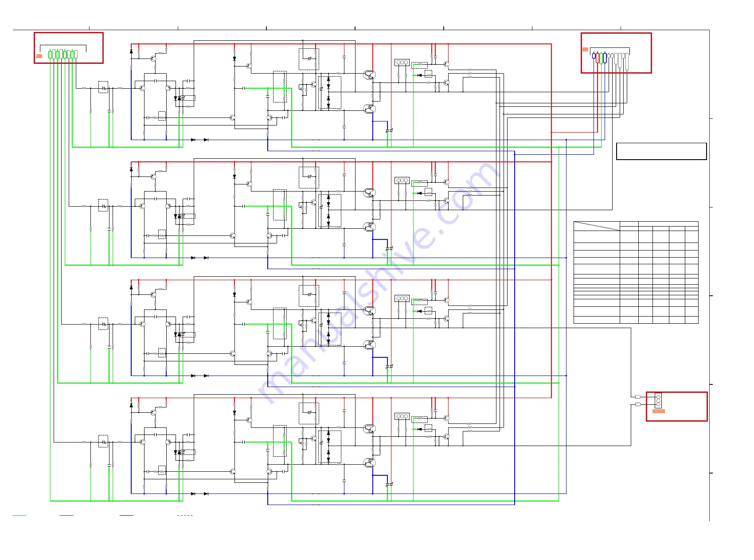Click the upper output transistor of the second channel
This screenshot has width=754, height=560.
click(x=369, y=192)
